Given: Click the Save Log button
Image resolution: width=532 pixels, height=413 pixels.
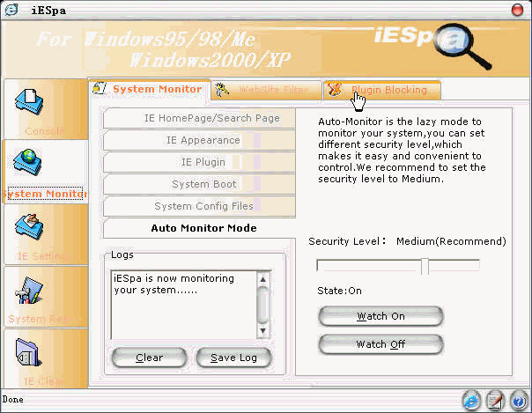Looking at the screenshot, I should pos(233,358).
